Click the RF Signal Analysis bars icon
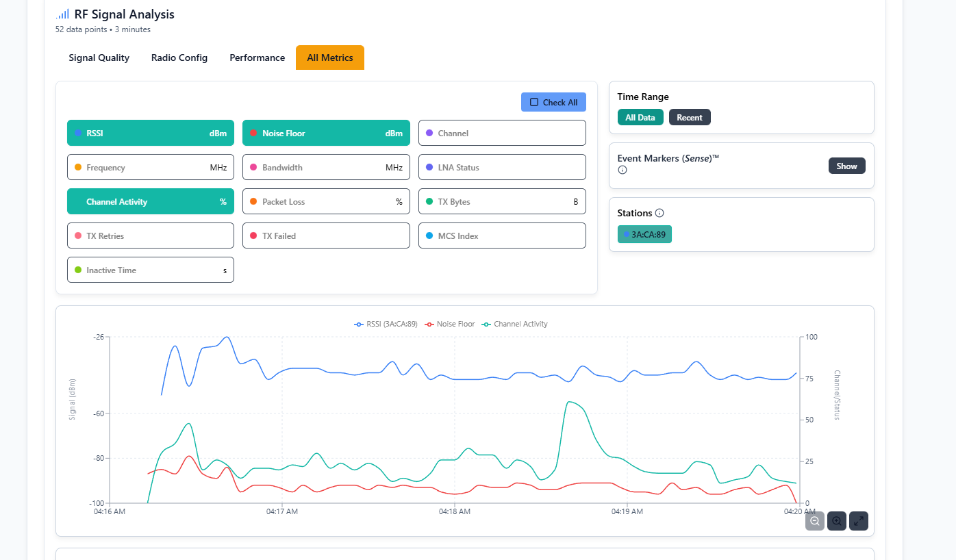Screen dimensions: 956x560 [62, 14]
